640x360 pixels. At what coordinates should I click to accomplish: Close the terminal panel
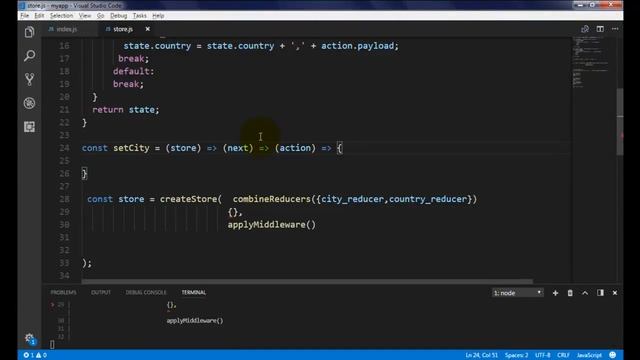(x=615, y=293)
